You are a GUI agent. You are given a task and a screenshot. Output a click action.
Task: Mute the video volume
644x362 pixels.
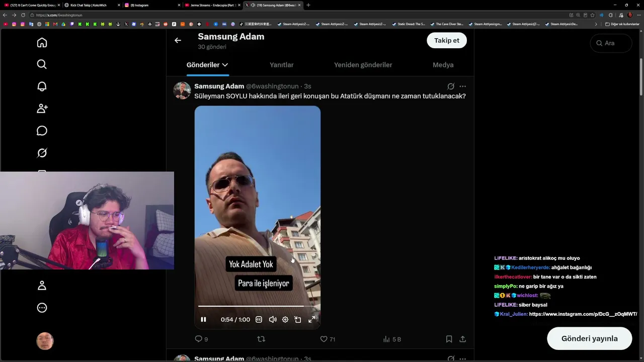[273, 319]
